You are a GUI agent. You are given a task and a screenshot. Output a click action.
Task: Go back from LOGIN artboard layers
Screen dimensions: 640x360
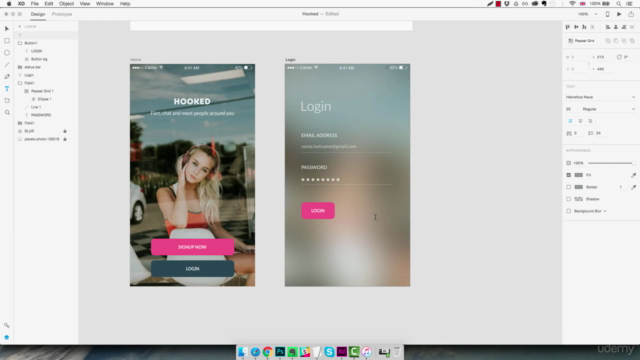[x=20, y=27]
